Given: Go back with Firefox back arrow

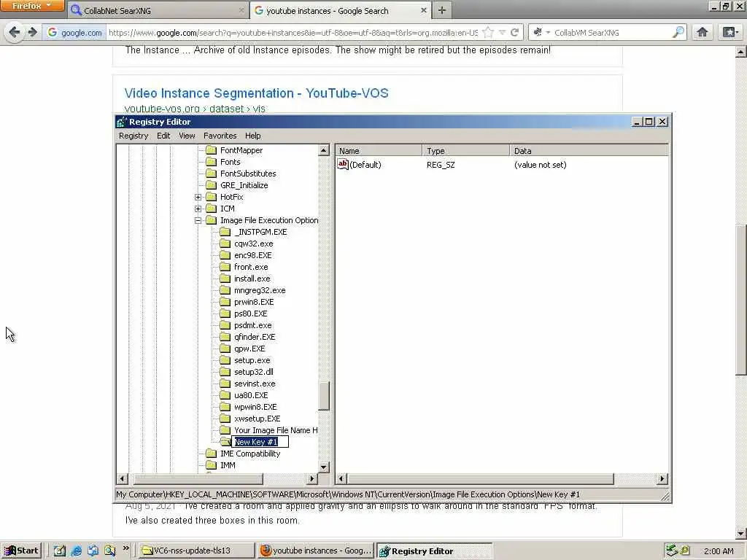Looking at the screenshot, I should tap(15, 32).
